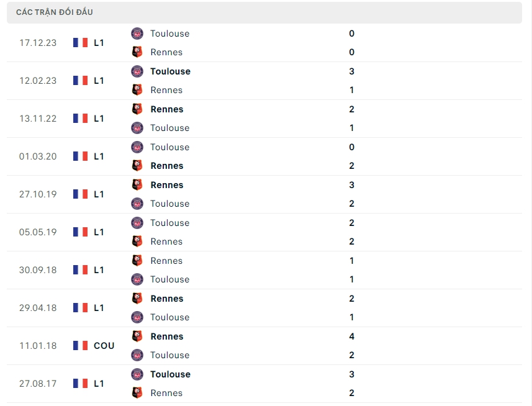
Task: Click Toulouse crest in 17.12.23 match
Action: coord(137,34)
